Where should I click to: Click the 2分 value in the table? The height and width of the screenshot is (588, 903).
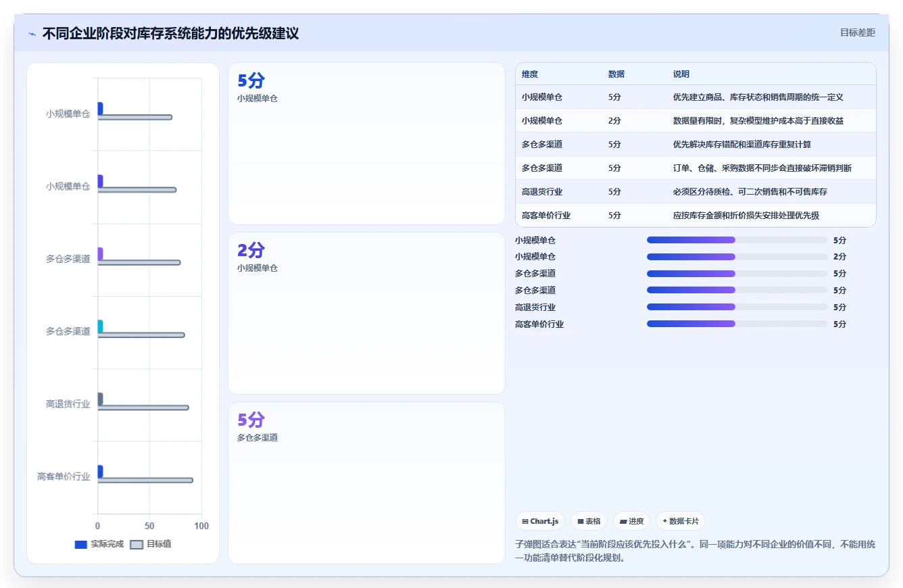(x=614, y=121)
